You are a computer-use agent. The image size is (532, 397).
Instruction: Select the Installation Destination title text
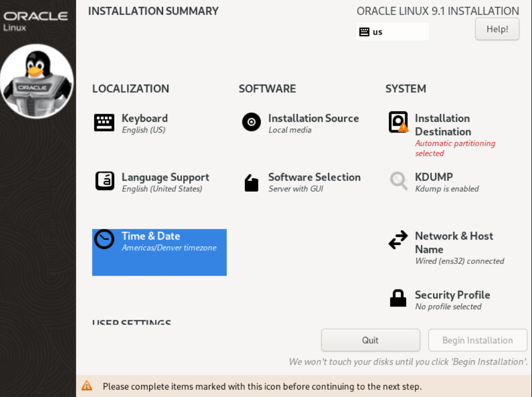pyautogui.click(x=443, y=125)
